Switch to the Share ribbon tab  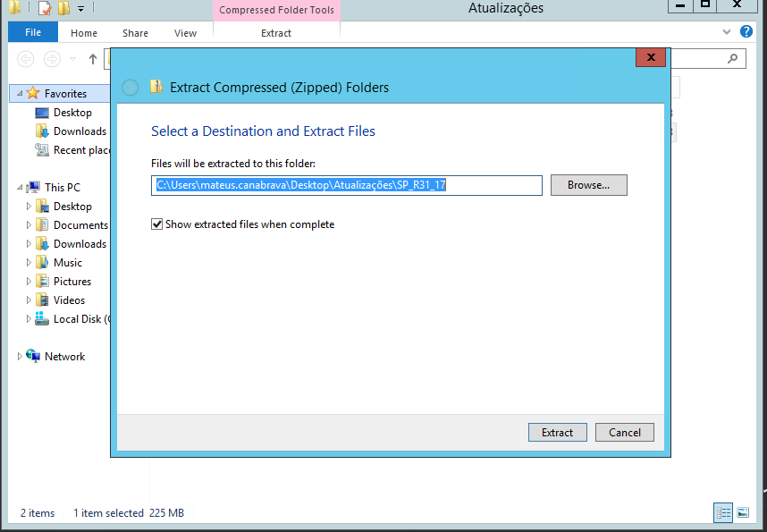coord(135,33)
